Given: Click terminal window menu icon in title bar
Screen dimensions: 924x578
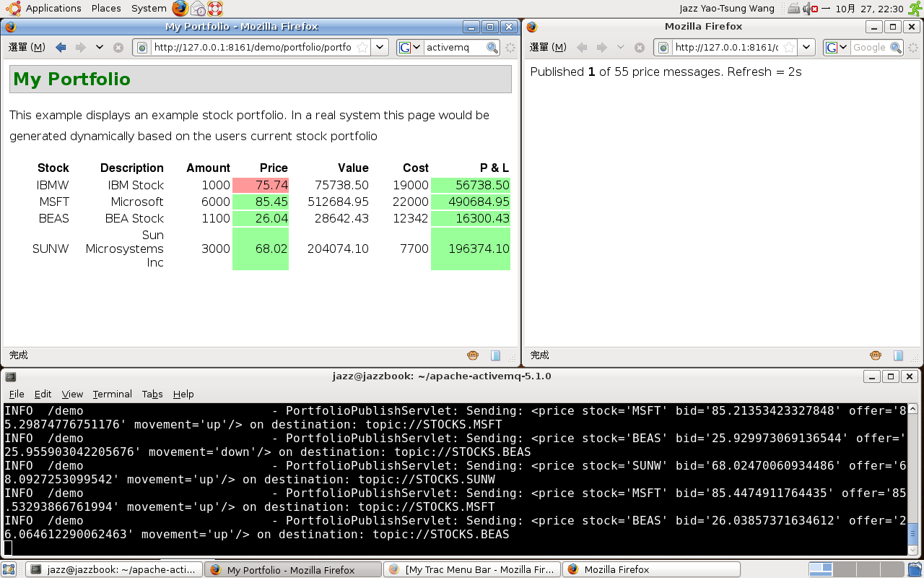Looking at the screenshot, I should [10, 376].
